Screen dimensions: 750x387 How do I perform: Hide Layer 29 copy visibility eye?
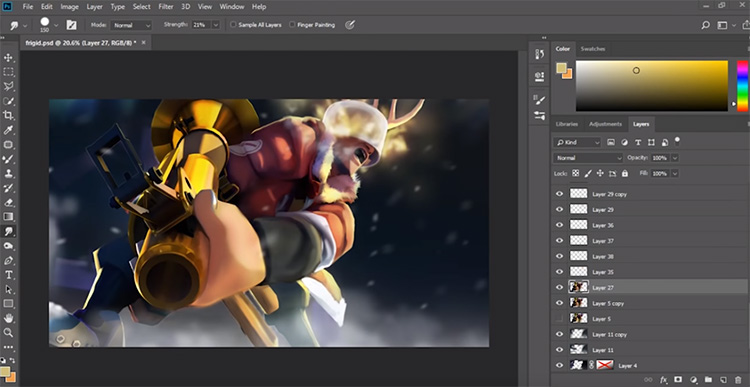pyautogui.click(x=559, y=194)
